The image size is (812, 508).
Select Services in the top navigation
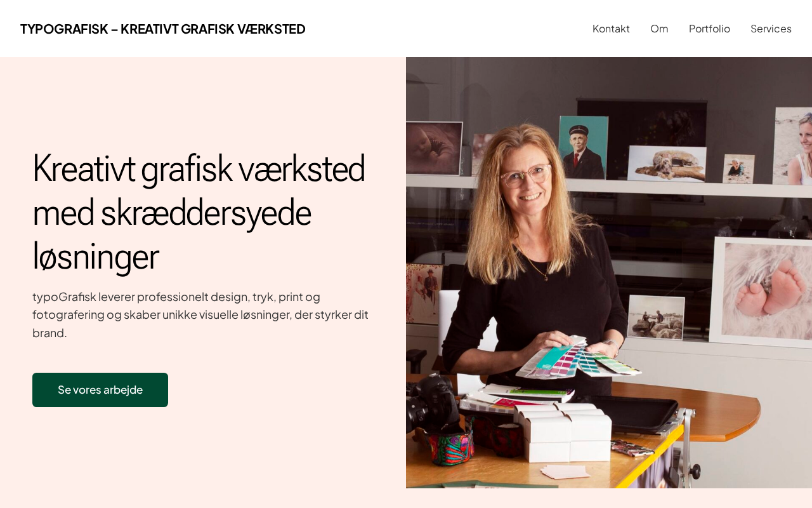pyautogui.click(x=771, y=29)
